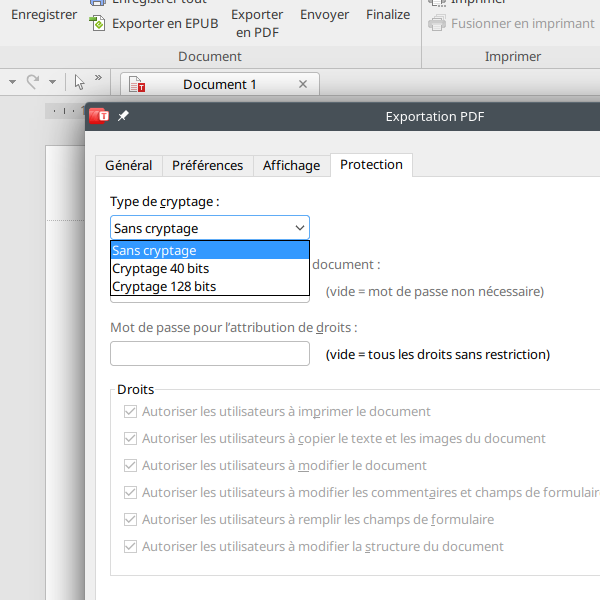Image resolution: width=600 pixels, height=600 pixels.
Task: Choose Cryptage 128 bits option
Action: click(x=164, y=286)
